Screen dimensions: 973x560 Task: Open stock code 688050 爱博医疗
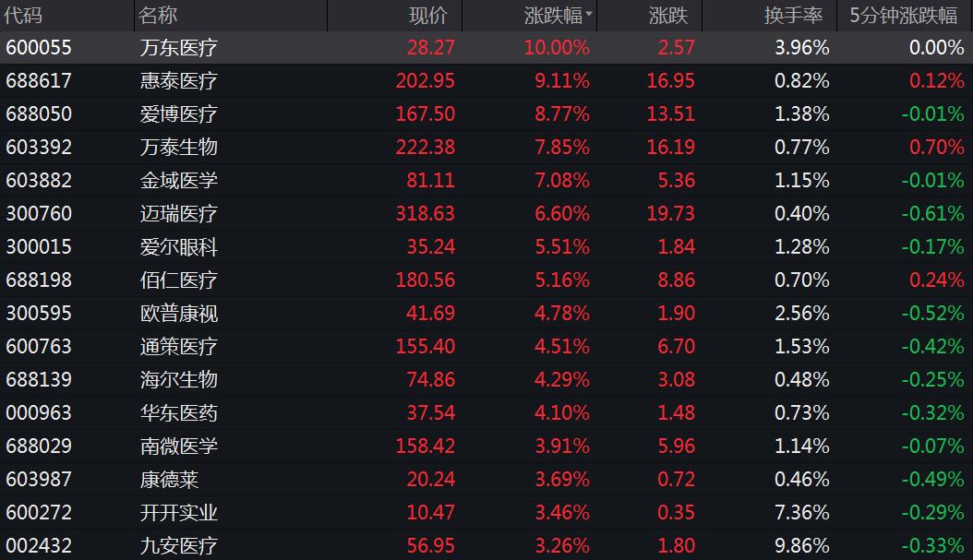pos(486,114)
